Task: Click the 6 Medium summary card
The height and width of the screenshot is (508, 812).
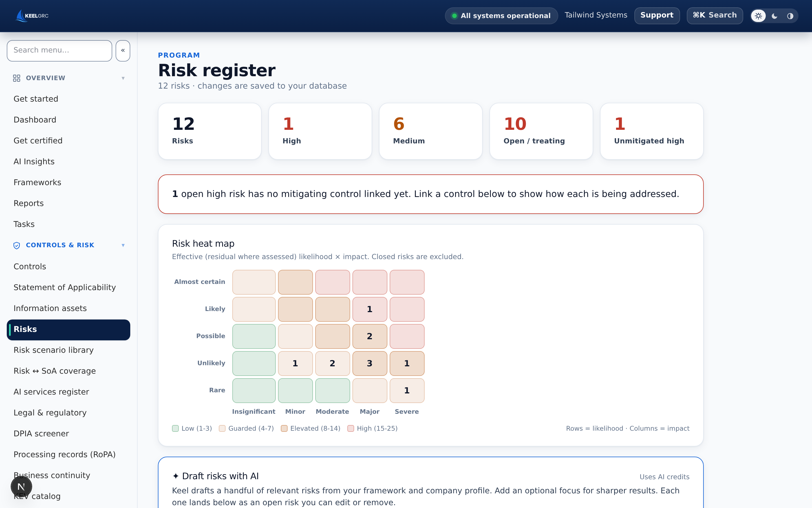Action: tap(431, 131)
